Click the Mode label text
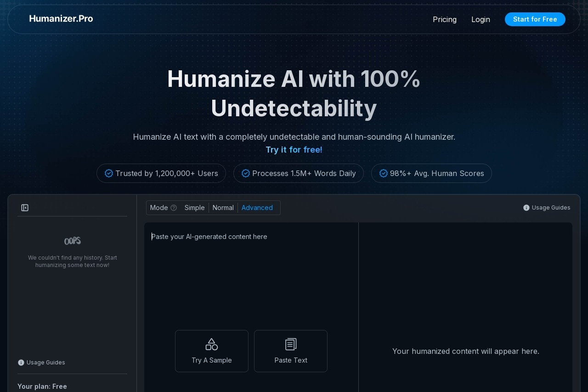The height and width of the screenshot is (392, 588). (x=159, y=208)
